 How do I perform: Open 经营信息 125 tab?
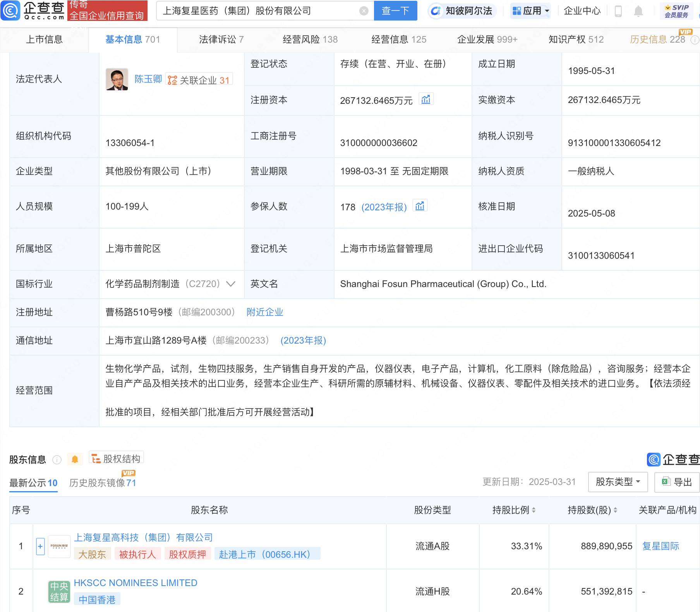click(399, 40)
